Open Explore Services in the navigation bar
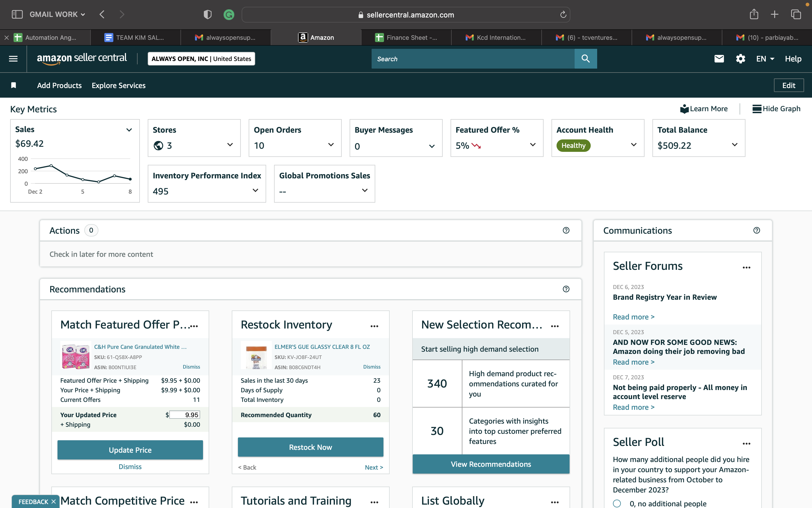Screen dimensions: 812x508 [118, 85]
